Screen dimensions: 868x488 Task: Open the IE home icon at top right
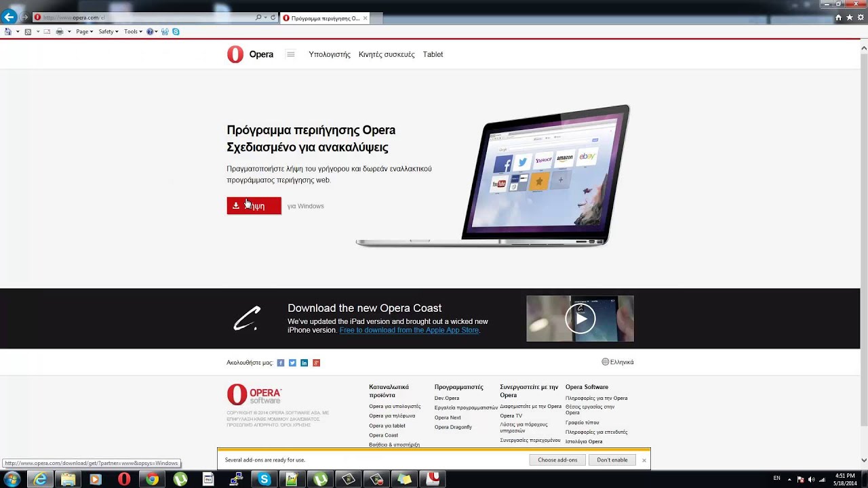(838, 18)
